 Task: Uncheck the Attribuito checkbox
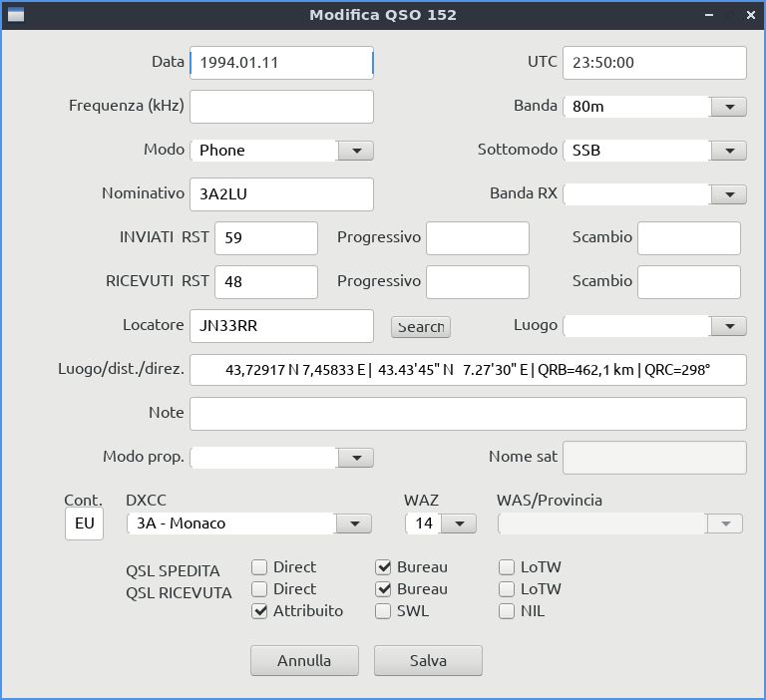[259, 611]
